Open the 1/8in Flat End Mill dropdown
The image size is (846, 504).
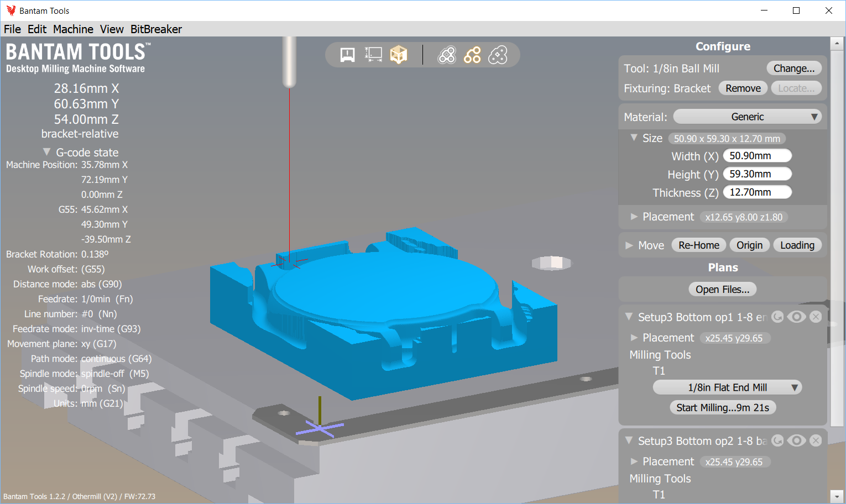tap(727, 387)
